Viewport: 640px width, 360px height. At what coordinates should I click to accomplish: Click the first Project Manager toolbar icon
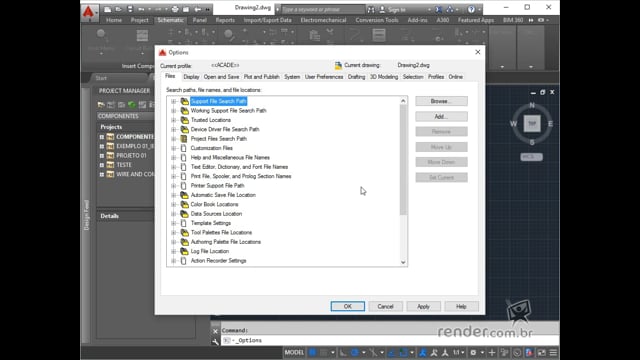(101, 105)
